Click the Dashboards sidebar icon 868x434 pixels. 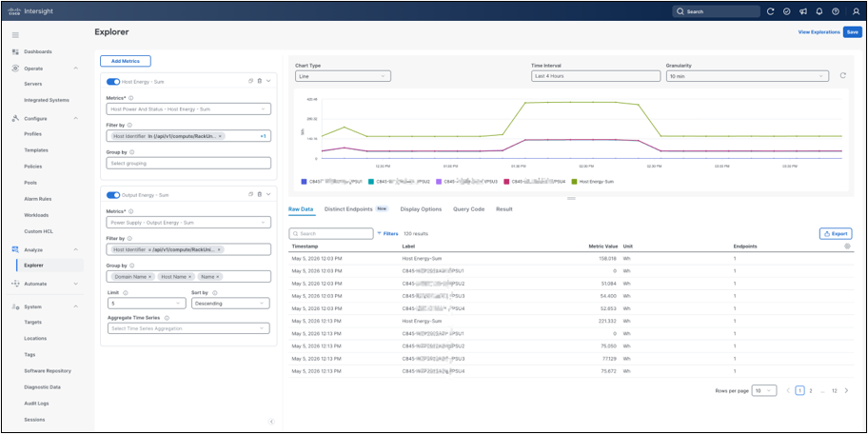point(15,51)
